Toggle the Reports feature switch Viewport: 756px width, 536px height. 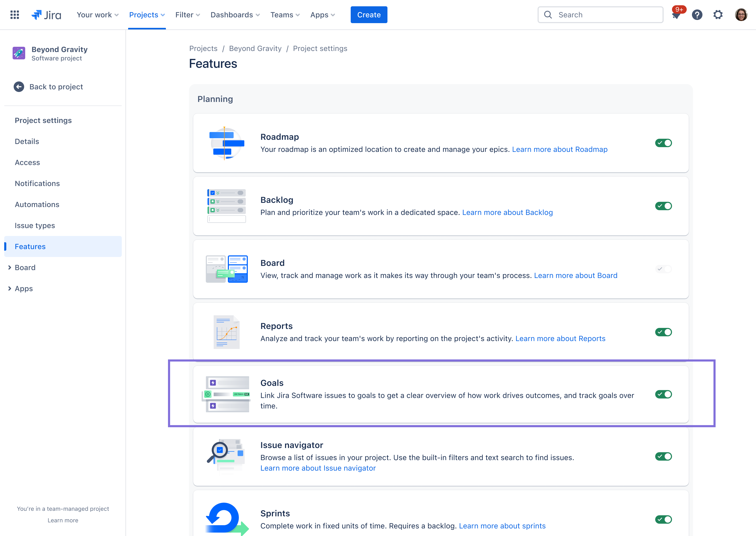click(x=663, y=332)
